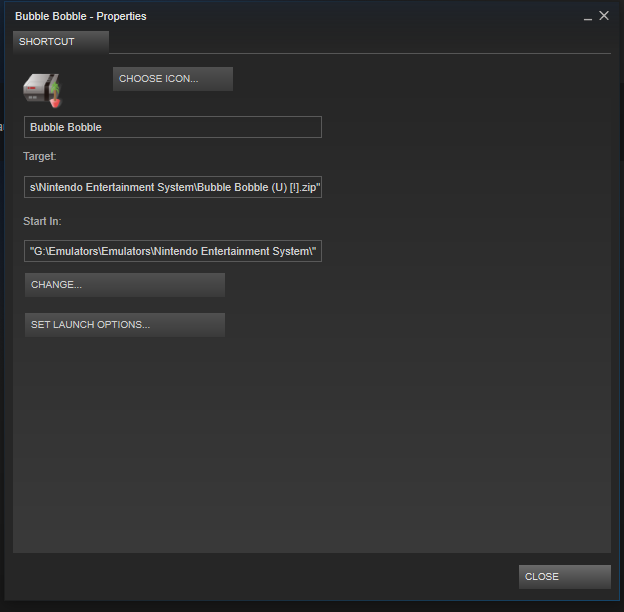The height and width of the screenshot is (612, 624).
Task: Click the footer area left of CLOSE
Action: pyautogui.click(x=260, y=577)
